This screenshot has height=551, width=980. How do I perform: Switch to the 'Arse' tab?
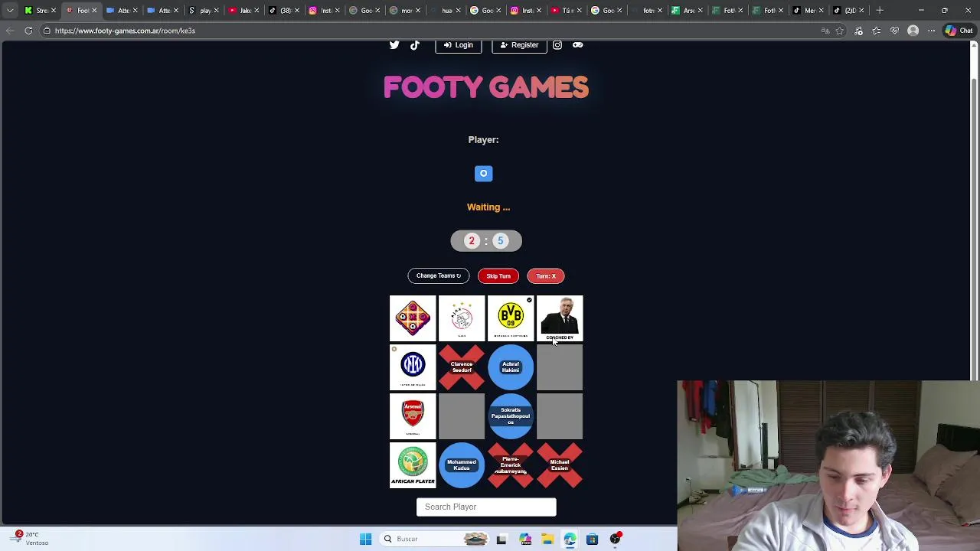(687, 10)
